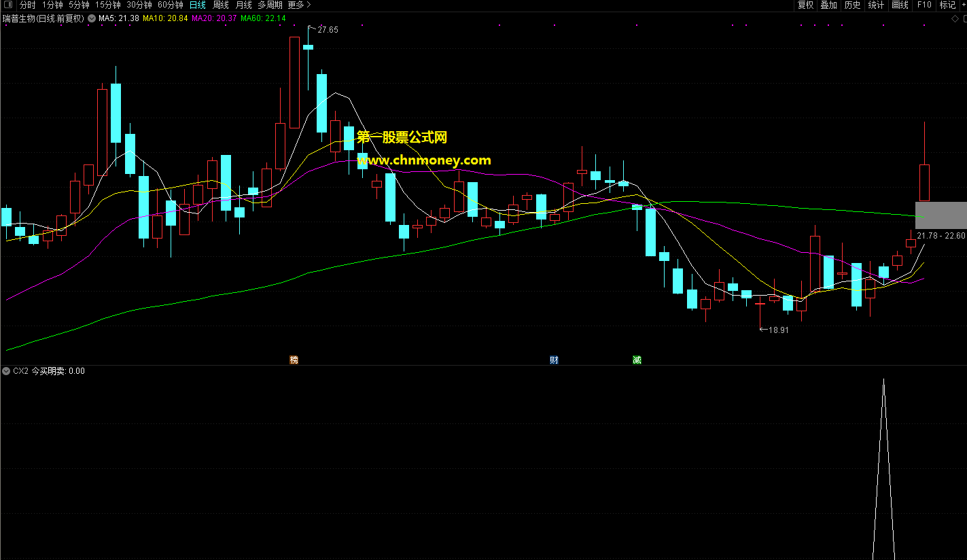Click the latest red candlestick on chart
This screenshot has width=967, height=560.
tap(924, 182)
